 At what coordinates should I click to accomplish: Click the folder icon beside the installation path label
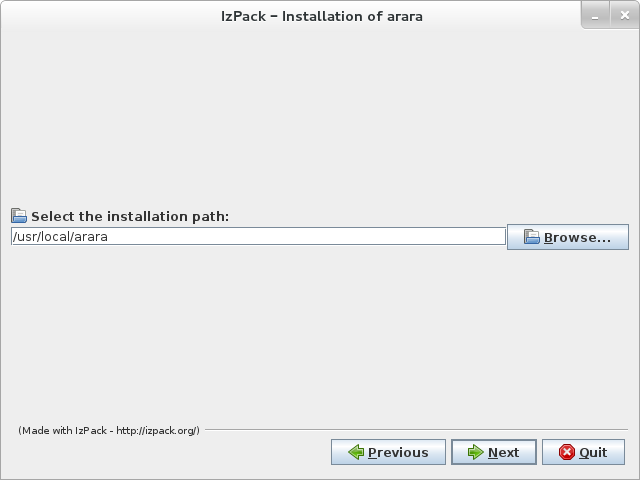[19, 216]
